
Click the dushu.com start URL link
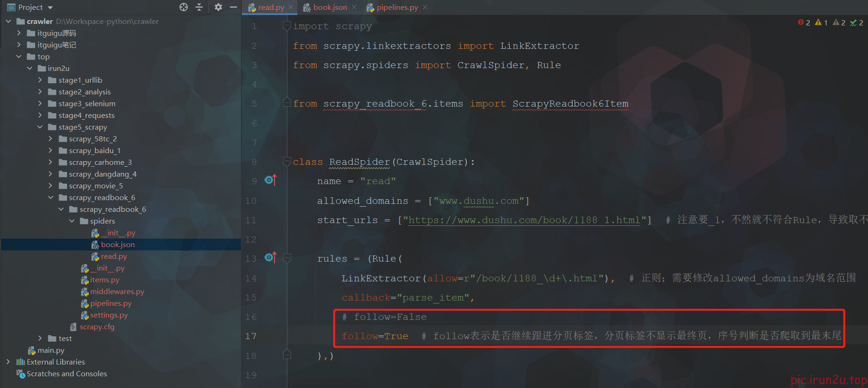point(524,220)
